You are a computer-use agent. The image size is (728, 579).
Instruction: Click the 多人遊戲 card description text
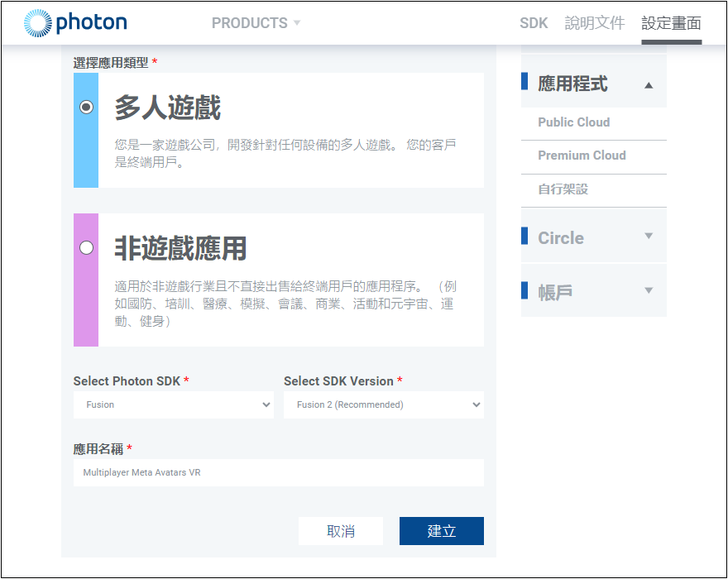click(285, 153)
